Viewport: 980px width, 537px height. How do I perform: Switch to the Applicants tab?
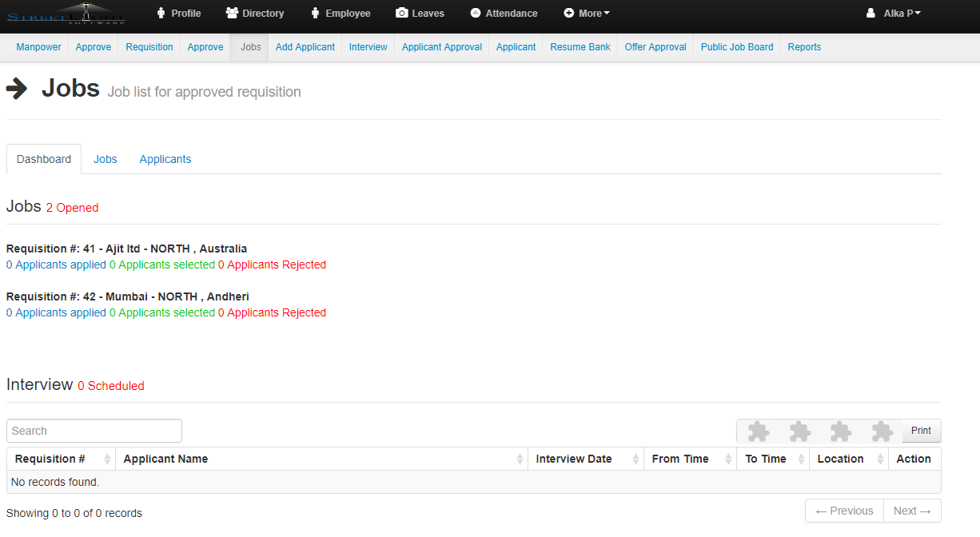tap(165, 159)
